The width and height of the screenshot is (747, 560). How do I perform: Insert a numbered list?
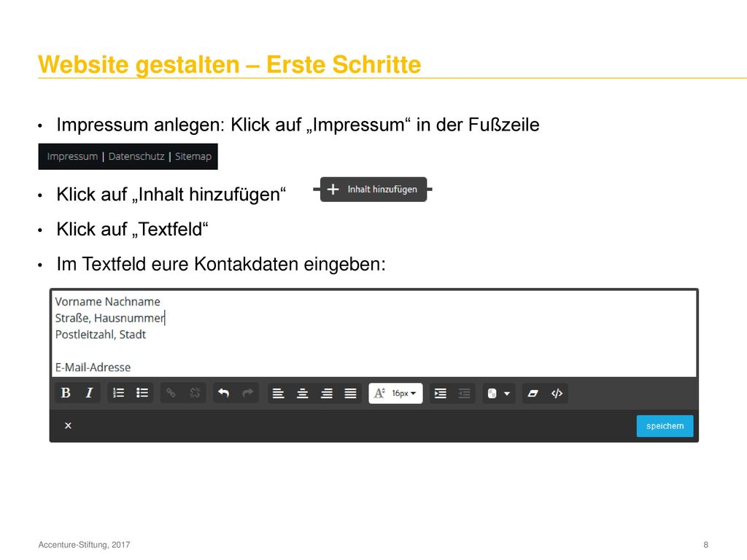(x=118, y=393)
